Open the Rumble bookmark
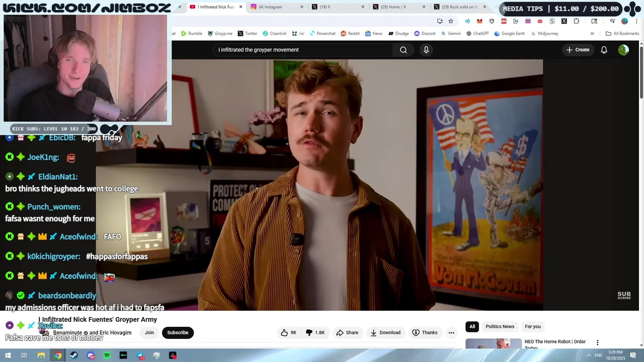 (x=192, y=34)
